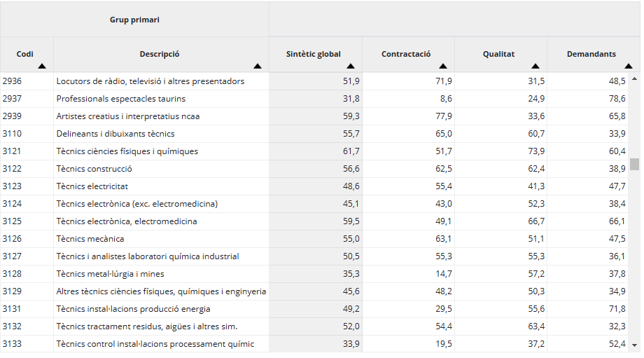Click sort arrow under Codi header
Viewport: 644px width, 358px height.
point(42,66)
